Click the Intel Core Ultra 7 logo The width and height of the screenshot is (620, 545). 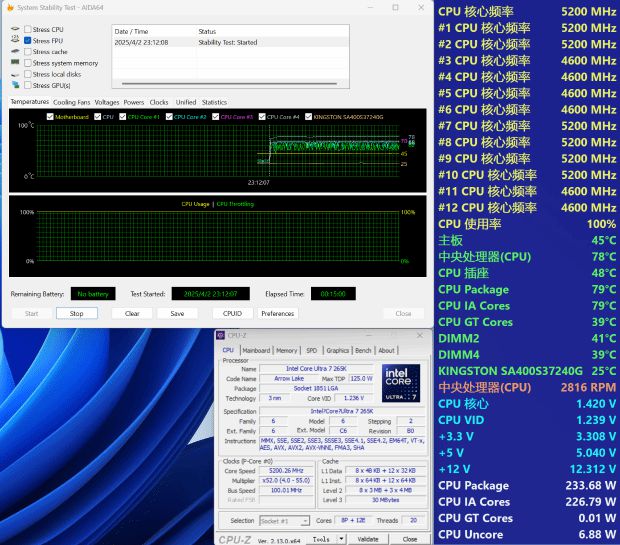pos(401,383)
